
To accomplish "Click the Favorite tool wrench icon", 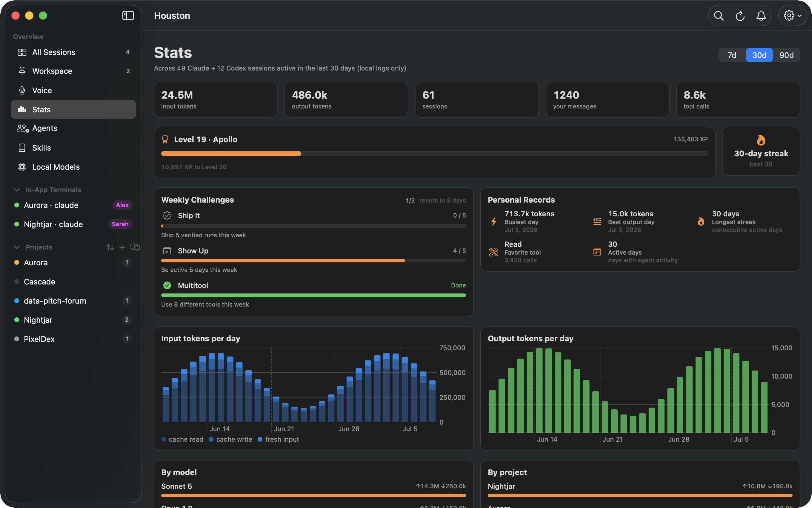I will point(493,252).
